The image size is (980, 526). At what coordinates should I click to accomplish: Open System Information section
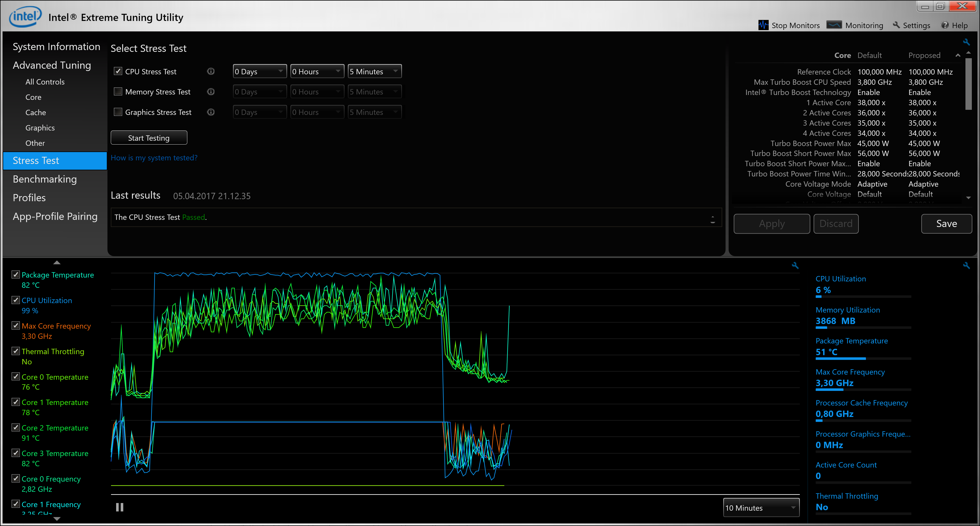tap(56, 46)
